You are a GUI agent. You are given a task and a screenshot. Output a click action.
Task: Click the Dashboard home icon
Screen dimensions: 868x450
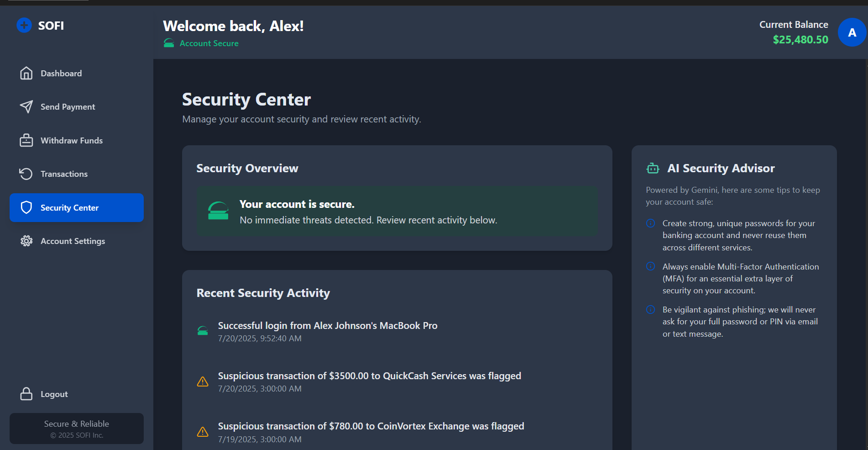pos(26,73)
